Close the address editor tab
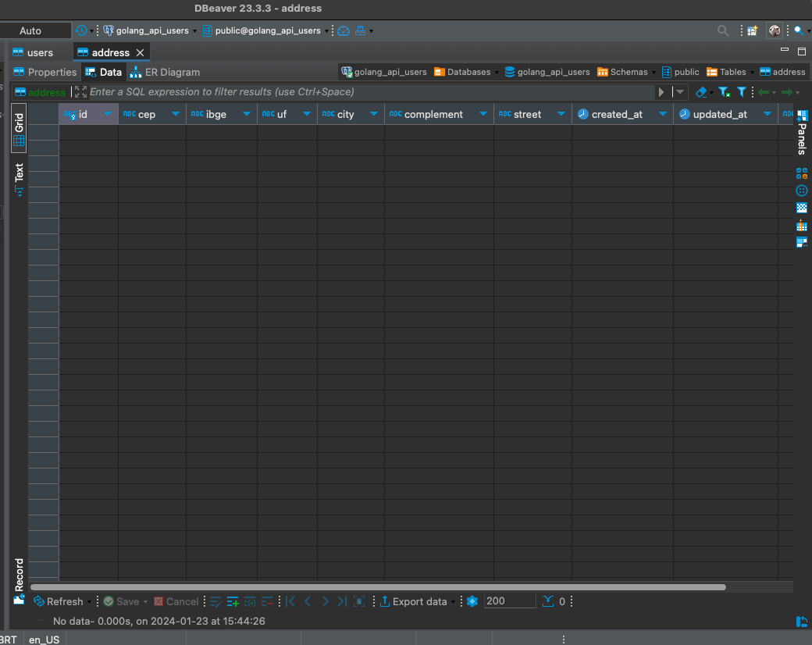The height and width of the screenshot is (645, 812). (140, 53)
